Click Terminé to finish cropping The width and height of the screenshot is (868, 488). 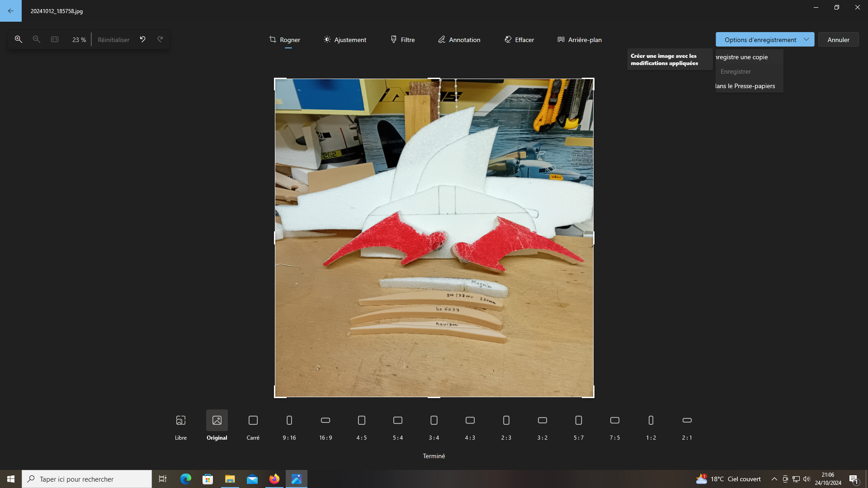tap(434, 456)
